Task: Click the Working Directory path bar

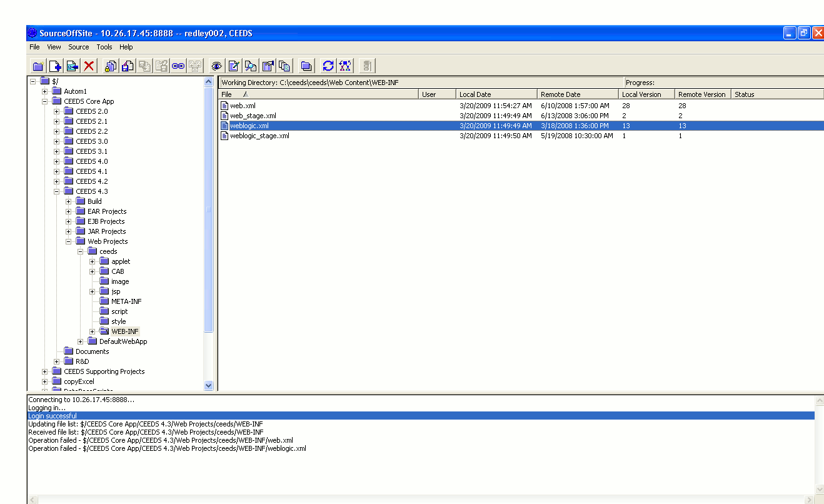Action: point(421,83)
